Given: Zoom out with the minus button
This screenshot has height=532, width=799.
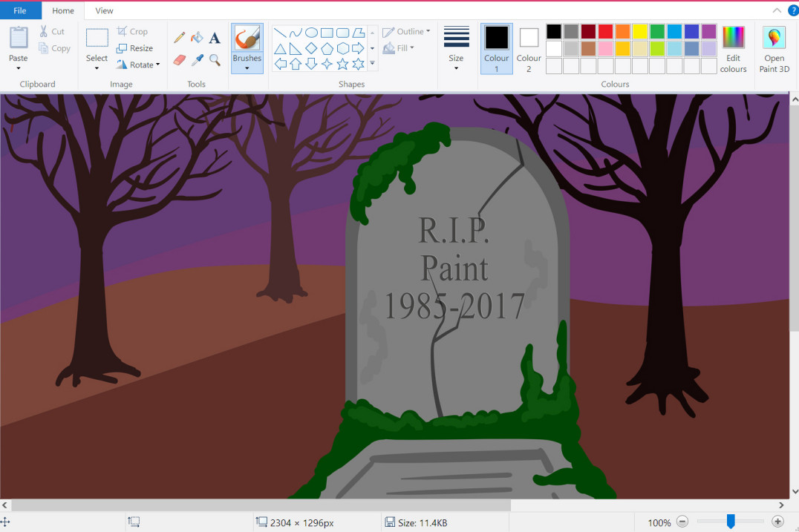Looking at the screenshot, I should point(682,522).
